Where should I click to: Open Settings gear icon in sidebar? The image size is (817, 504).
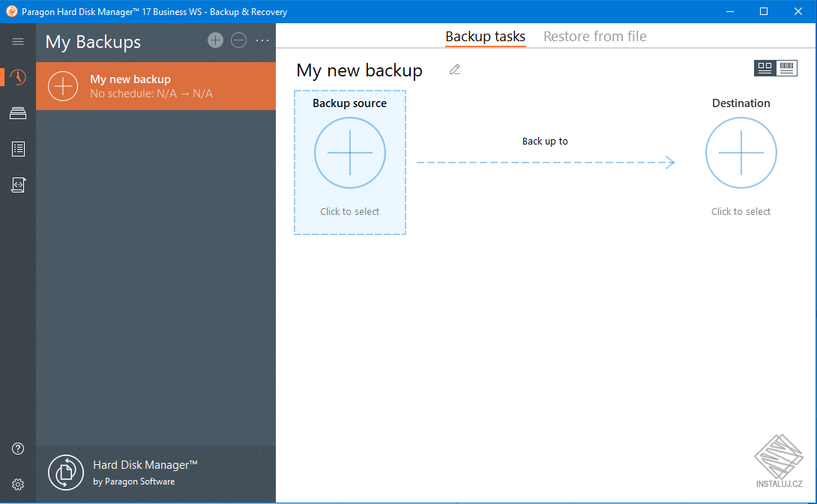[18, 485]
